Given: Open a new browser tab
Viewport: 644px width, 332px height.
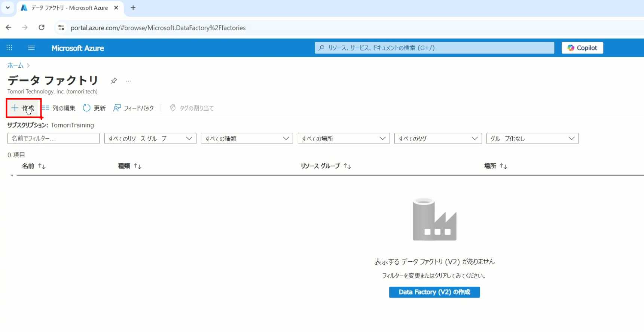Looking at the screenshot, I should [133, 8].
